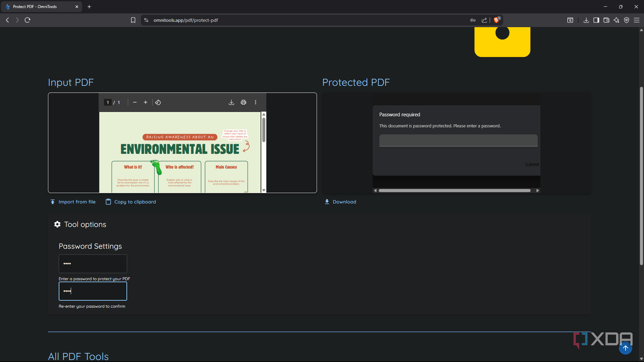The width and height of the screenshot is (644, 362).
Task: Open Brave Shields lion icon
Action: 497,20
